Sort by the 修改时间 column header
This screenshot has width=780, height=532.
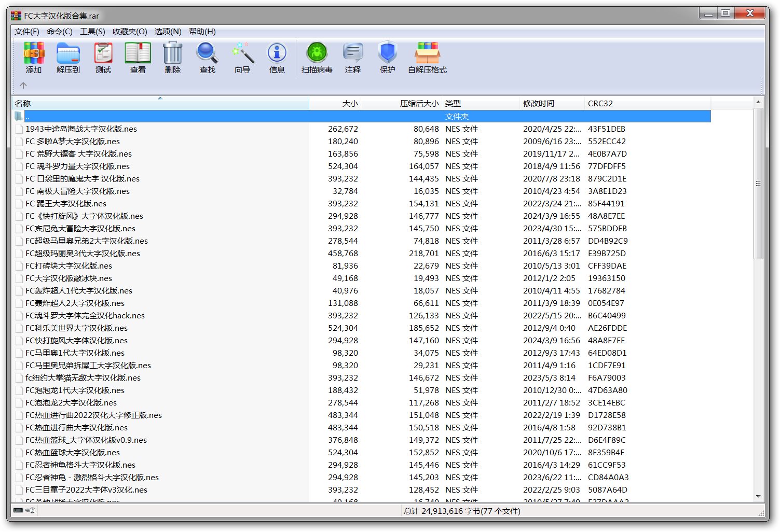(552, 103)
